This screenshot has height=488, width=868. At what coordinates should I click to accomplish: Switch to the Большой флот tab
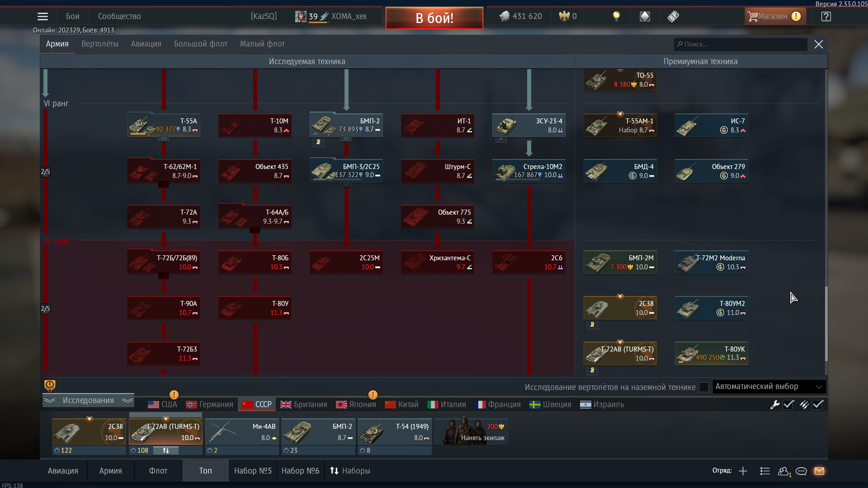click(x=201, y=44)
